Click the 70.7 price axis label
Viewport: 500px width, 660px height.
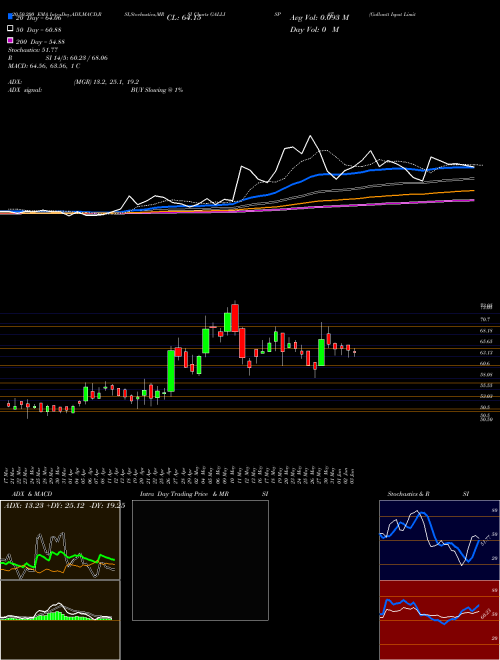(485, 319)
